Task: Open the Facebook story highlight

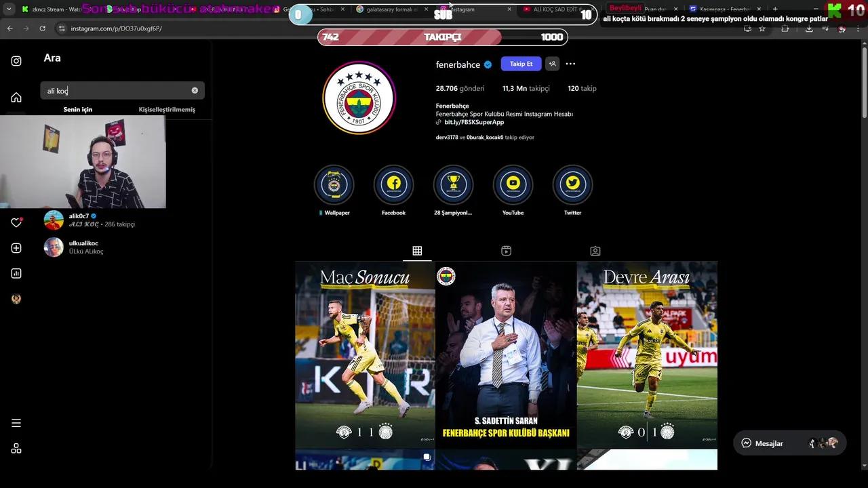Action: coord(393,184)
